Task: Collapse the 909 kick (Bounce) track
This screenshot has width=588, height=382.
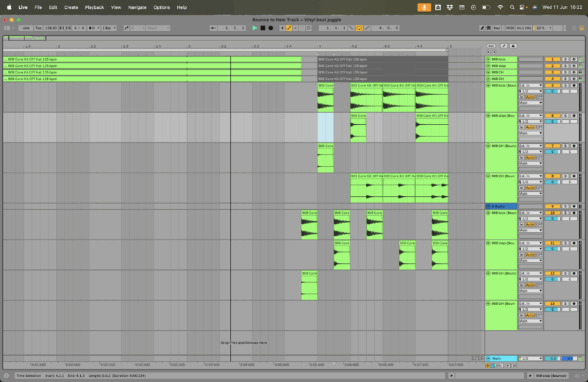Action: [x=488, y=85]
